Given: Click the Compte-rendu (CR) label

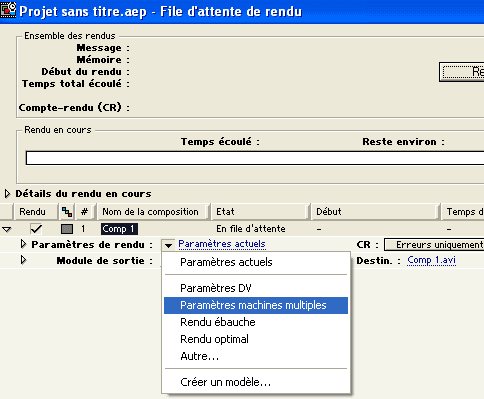Looking at the screenshot, I should click(x=74, y=108).
